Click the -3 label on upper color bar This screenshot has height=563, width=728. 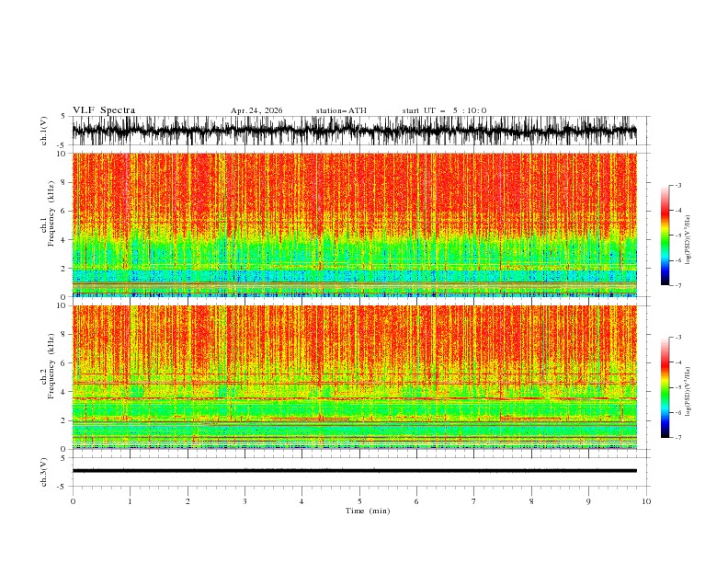677,185
